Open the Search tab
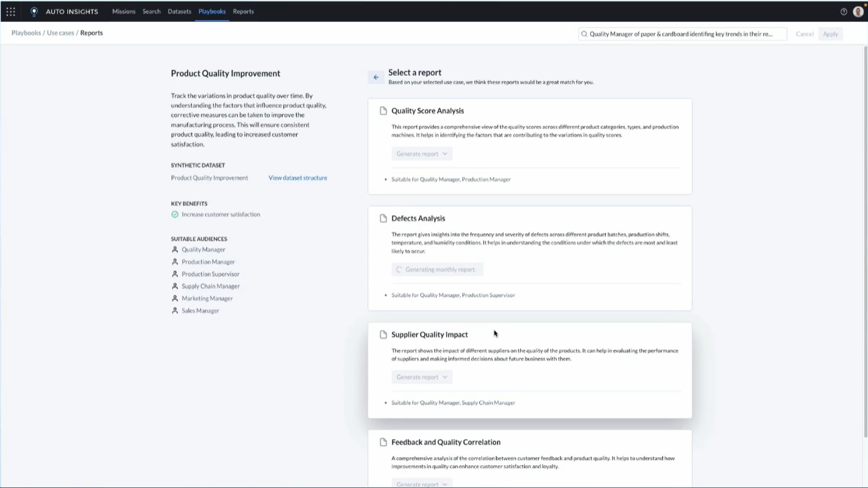868x488 pixels. point(151,12)
